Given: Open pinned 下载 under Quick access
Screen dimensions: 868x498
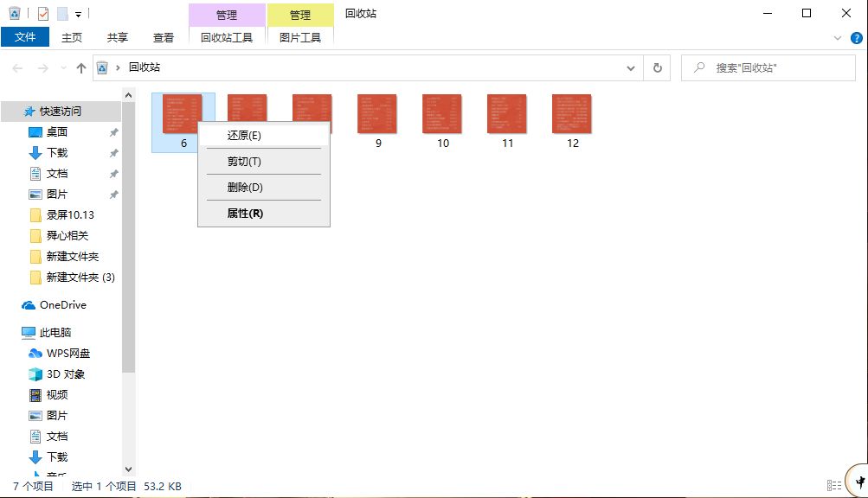Looking at the screenshot, I should pos(57,153).
